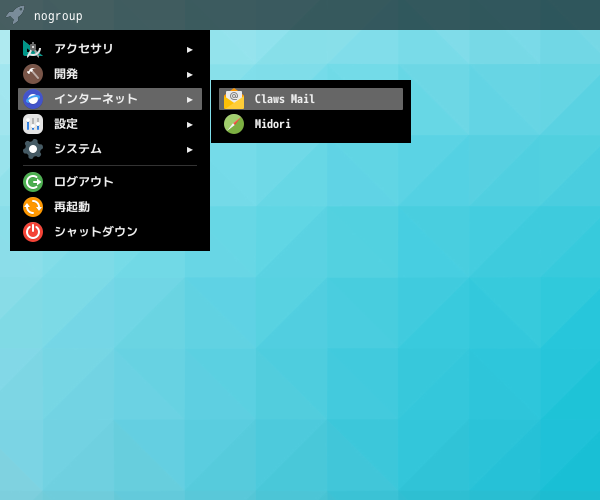This screenshot has width=600, height=500.
Task: Expand the 開発 submenu arrow
Action: coord(189,75)
